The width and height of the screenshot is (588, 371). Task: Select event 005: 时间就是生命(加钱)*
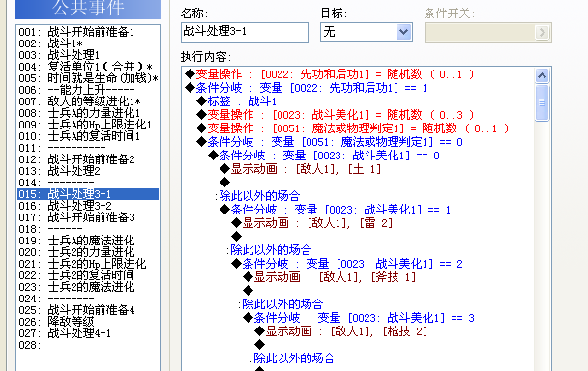[88, 78]
